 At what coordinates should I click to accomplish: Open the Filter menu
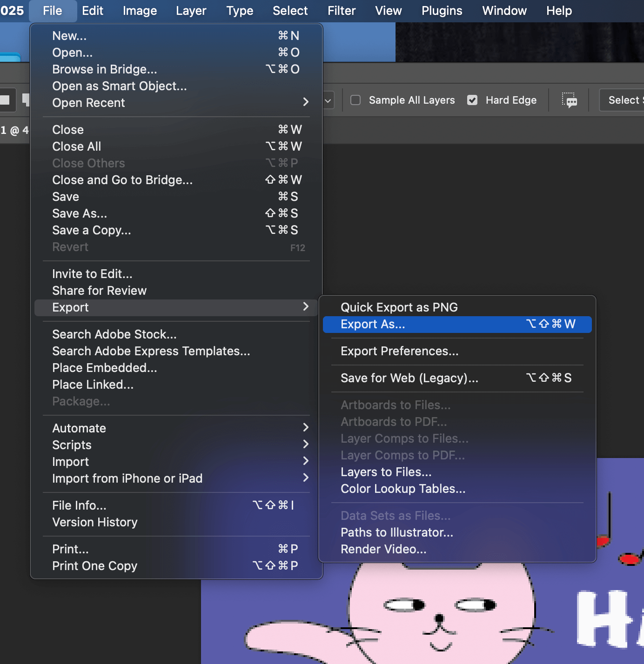pos(342,11)
